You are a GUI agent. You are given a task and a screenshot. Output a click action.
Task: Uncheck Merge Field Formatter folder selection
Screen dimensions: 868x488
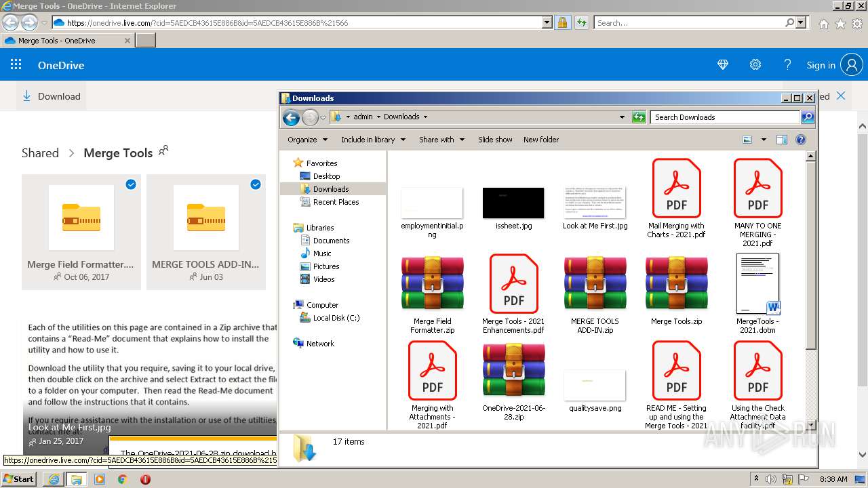[131, 184]
